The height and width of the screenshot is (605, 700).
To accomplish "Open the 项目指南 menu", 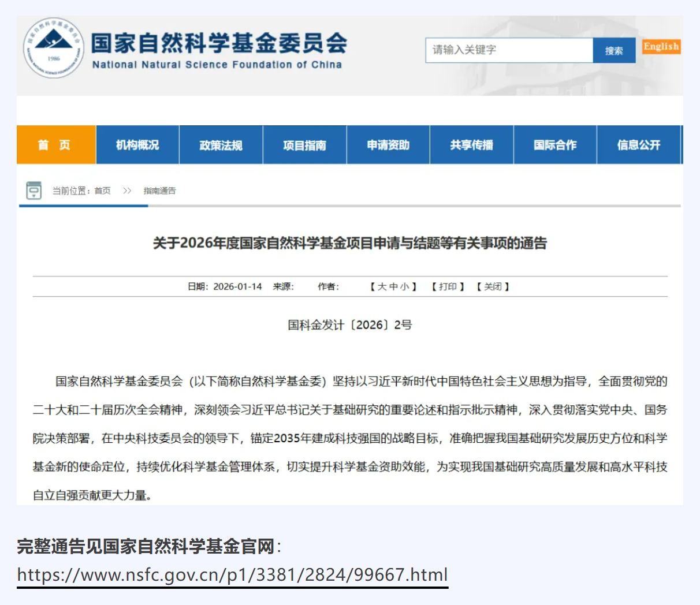I will 305,145.
